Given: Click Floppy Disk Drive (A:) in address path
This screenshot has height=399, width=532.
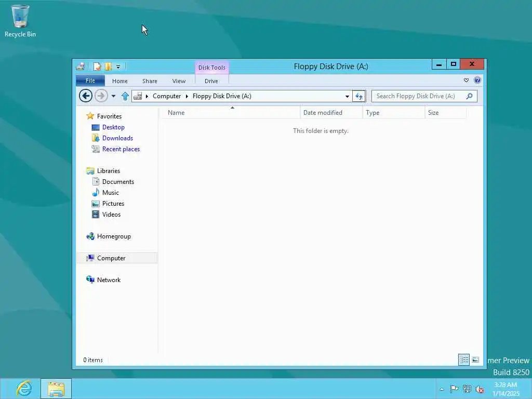Looking at the screenshot, I should click(x=222, y=96).
